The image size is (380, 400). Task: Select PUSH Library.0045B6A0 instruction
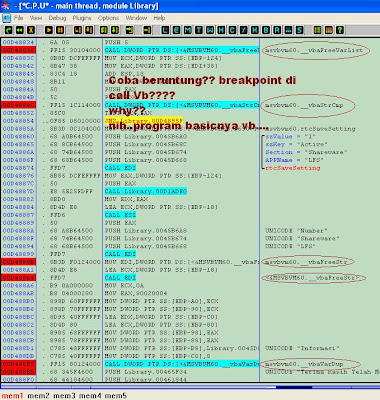[146, 137]
